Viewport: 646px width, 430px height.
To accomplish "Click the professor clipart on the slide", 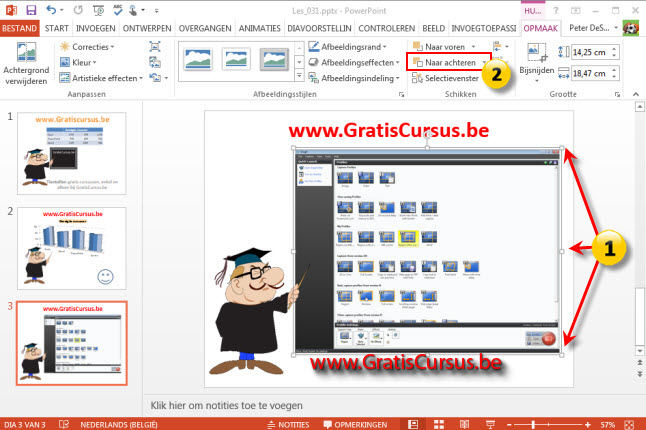I will pyautogui.click(x=258, y=311).
